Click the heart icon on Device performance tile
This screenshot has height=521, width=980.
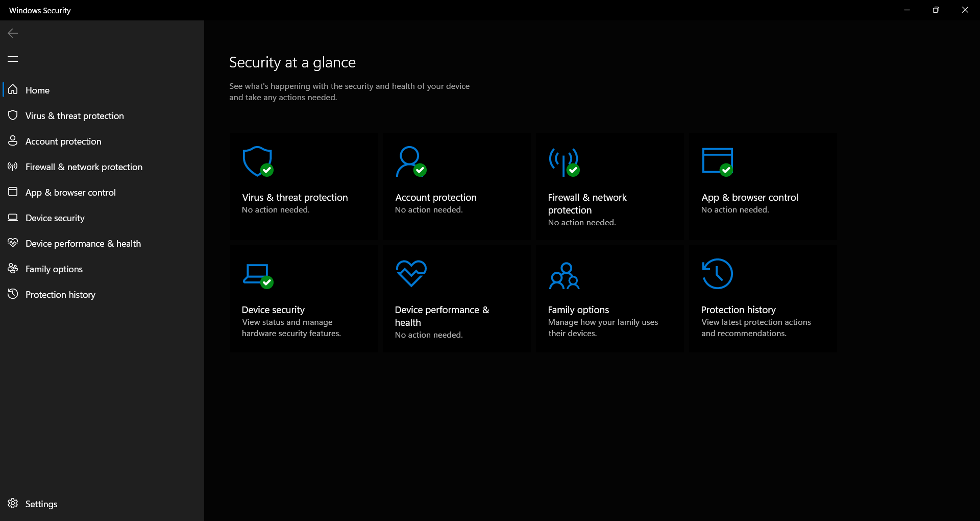411,273
